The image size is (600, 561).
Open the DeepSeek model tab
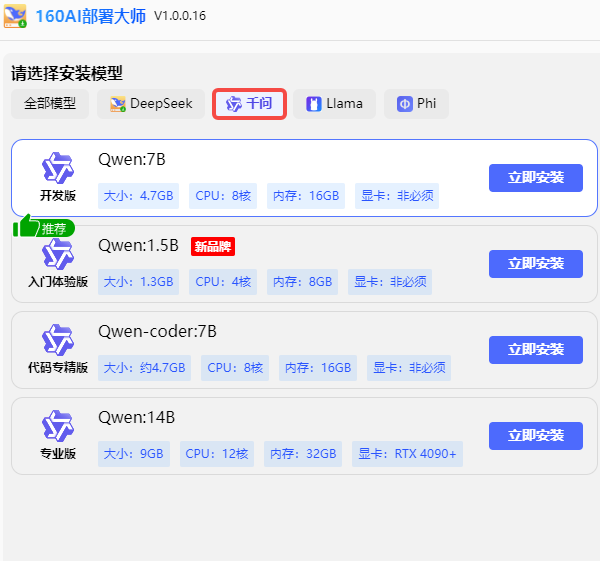151,104
